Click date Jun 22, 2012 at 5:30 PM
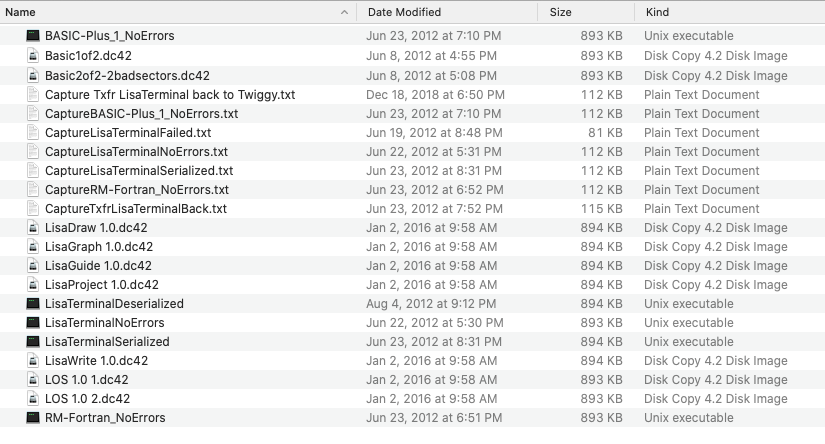The image size is (825, 444). coord(435,322)
